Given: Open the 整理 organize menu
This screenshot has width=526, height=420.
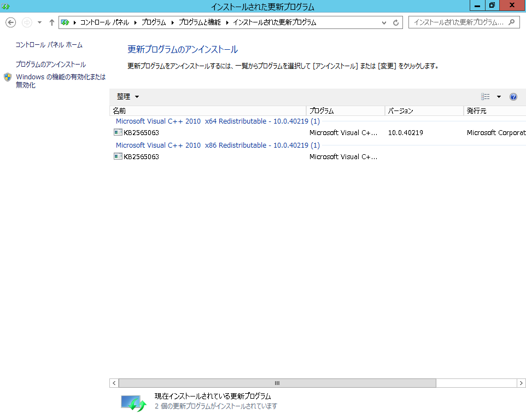Looking at the screenshot, I should pyautogui.click(x=128, y=97).
